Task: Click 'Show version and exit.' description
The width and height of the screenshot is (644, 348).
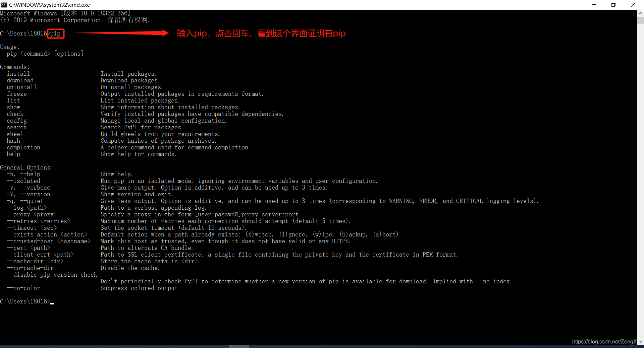Action: tap(137, 194)
